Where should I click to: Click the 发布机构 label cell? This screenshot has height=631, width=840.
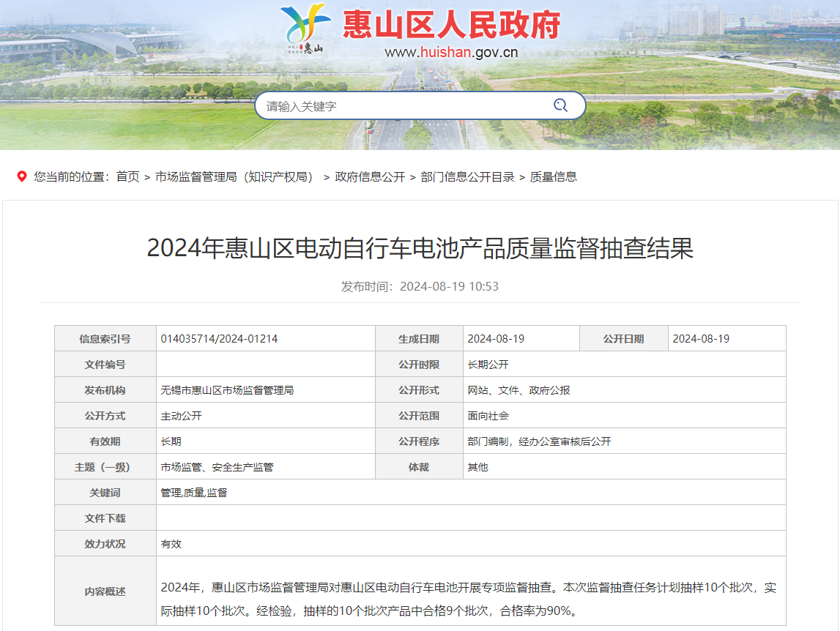coord(105,390)
